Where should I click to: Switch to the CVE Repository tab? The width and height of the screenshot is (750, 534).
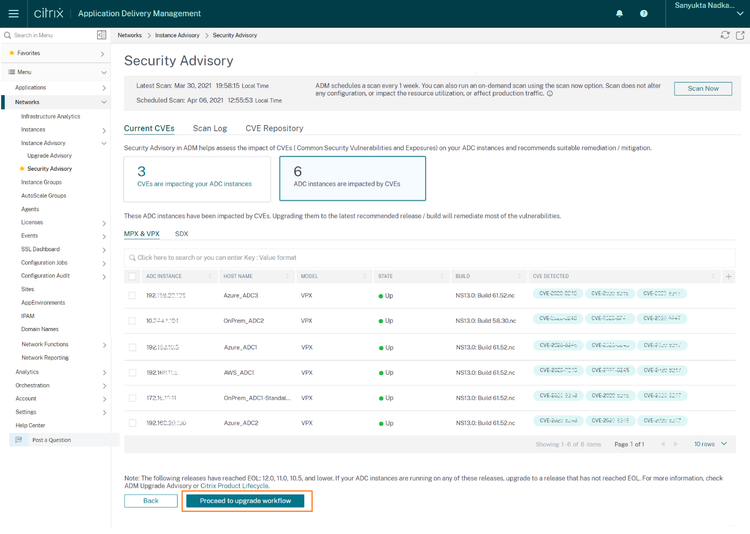(275, 128)
